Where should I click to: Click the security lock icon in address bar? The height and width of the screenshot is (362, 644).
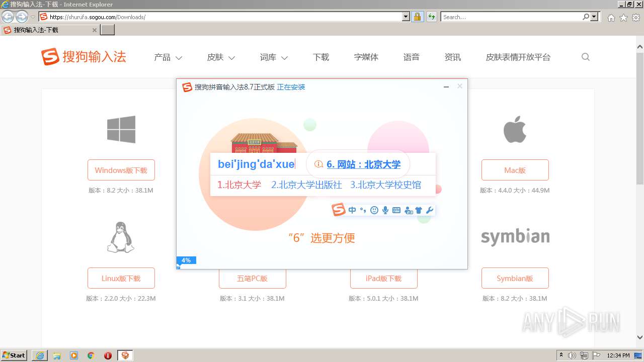tap(417, 17)
